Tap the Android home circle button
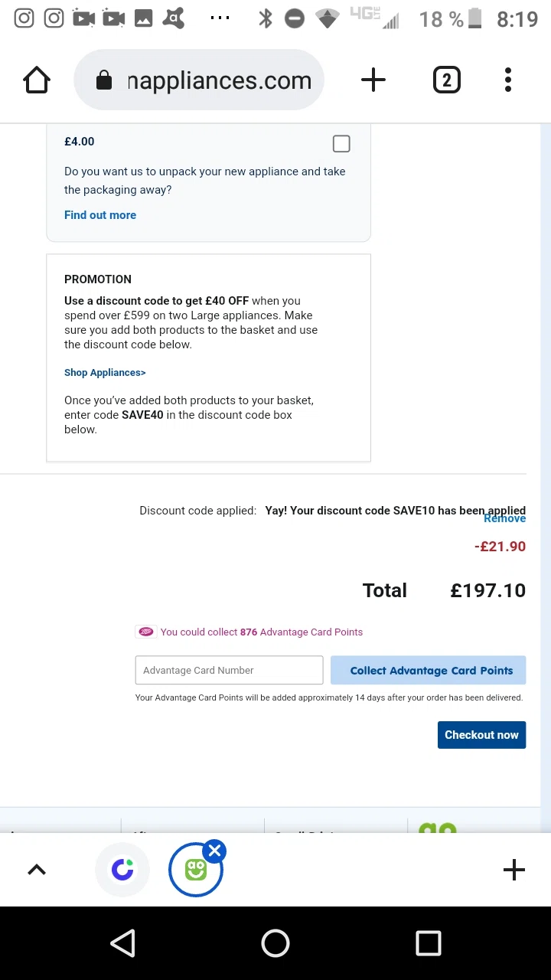Viewport: 551px width, 980px height. [275, 943]
